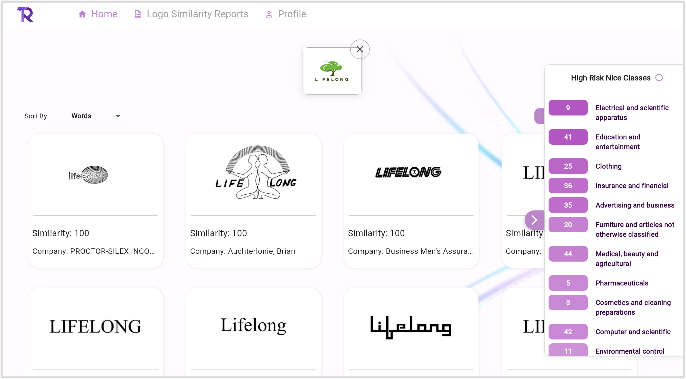Open the PROCTOR-SILEX lifelong logo card
The image size is (686, 379).
click(95, 201)
